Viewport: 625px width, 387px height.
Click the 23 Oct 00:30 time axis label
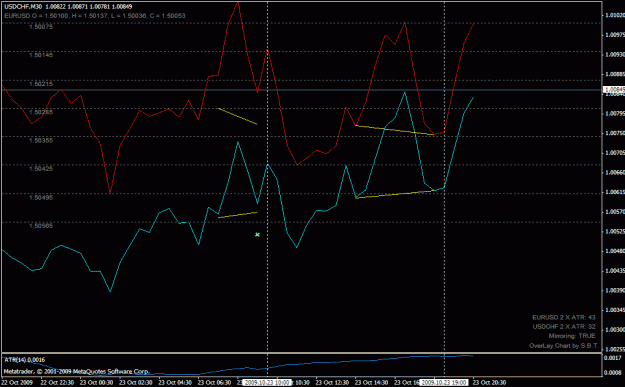[96, 383]
